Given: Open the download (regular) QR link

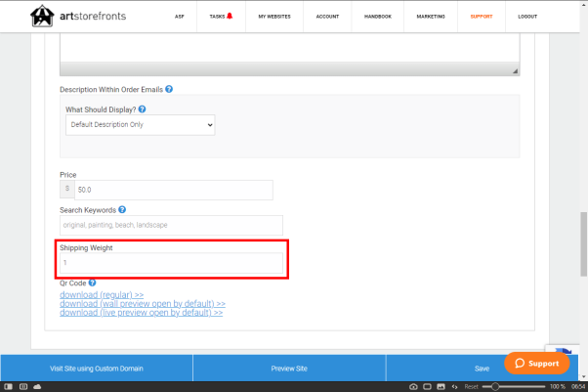Looking at the screenshot, I should click(102, 294).
